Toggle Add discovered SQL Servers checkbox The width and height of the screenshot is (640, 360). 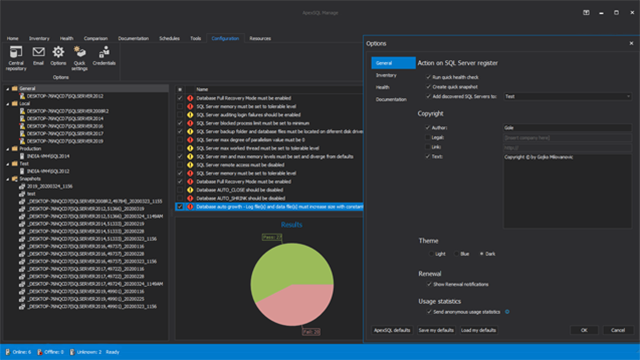pyautogui.click(x=428, y=97)
